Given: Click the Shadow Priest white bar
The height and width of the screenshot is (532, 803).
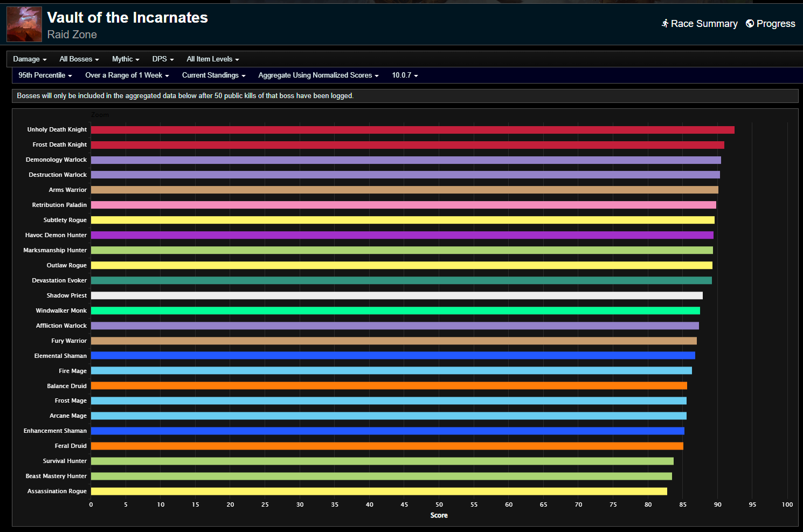Looking at the screenshot, I should (x=397, y=295).
